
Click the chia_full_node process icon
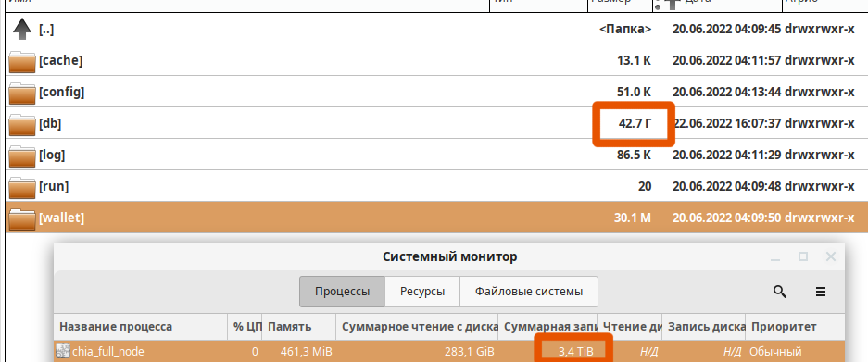[x=63, y=351]
